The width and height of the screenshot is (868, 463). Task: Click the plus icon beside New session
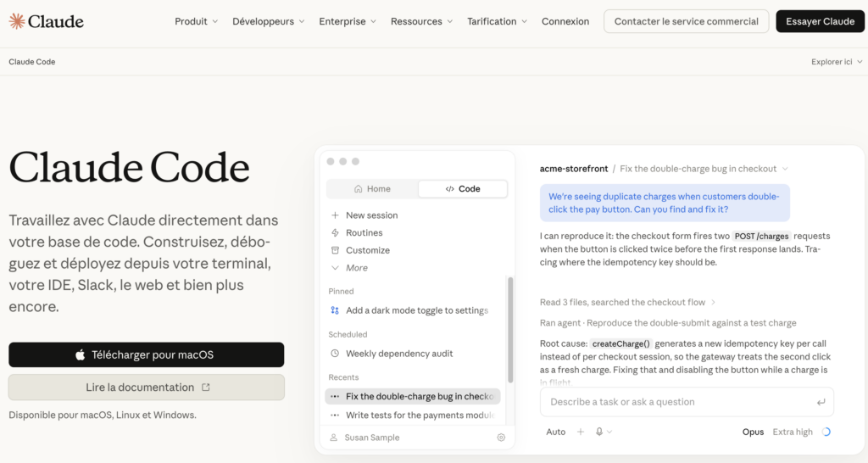[x=335, y=215]
